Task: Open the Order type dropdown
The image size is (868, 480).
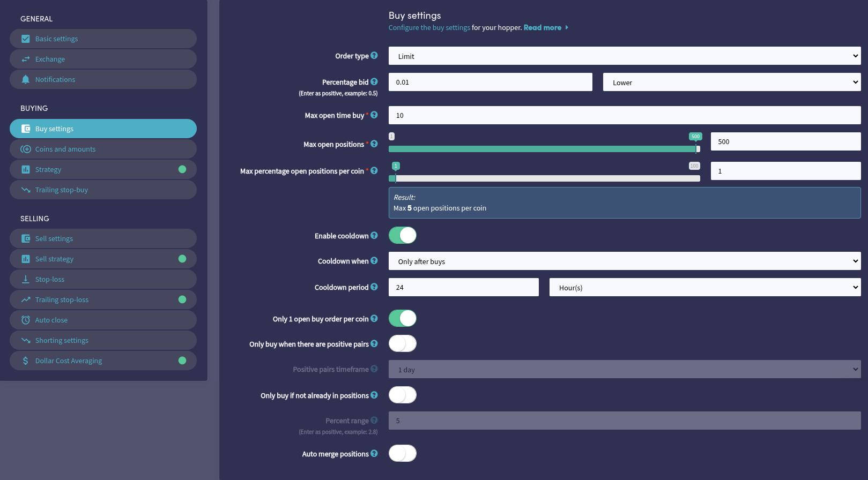Action: point(624,56)
